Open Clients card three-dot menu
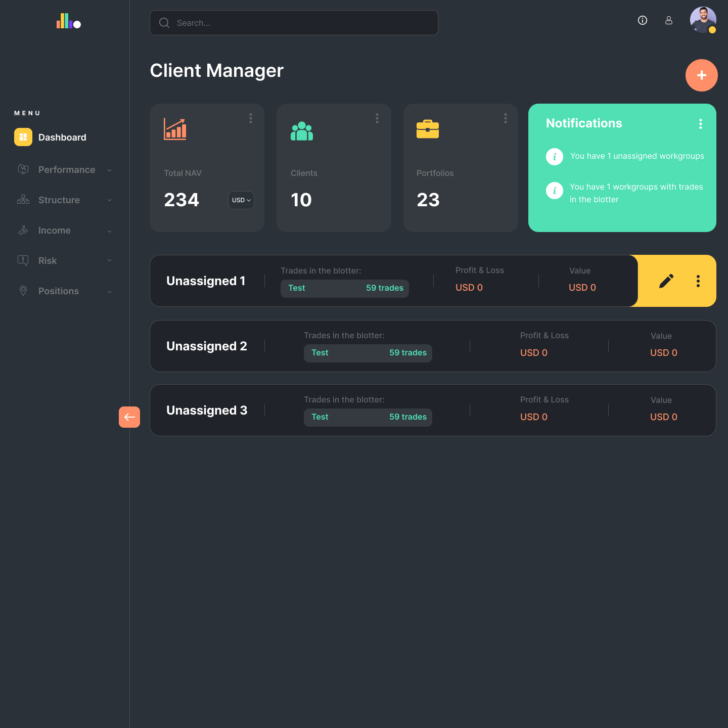728x728 pixels. (x=377, y=118)
